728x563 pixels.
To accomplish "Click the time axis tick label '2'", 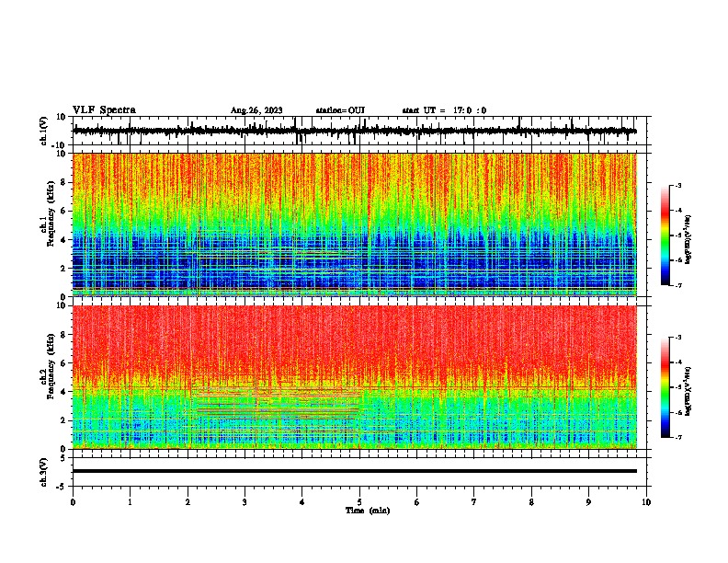I will click(x=188, y=502).
